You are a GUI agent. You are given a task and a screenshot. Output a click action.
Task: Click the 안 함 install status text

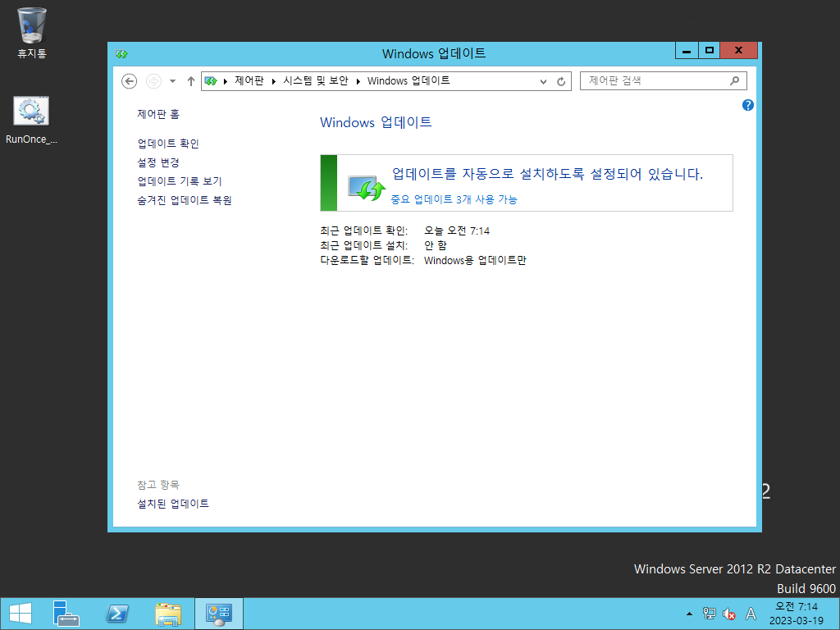tap(436, 245)
